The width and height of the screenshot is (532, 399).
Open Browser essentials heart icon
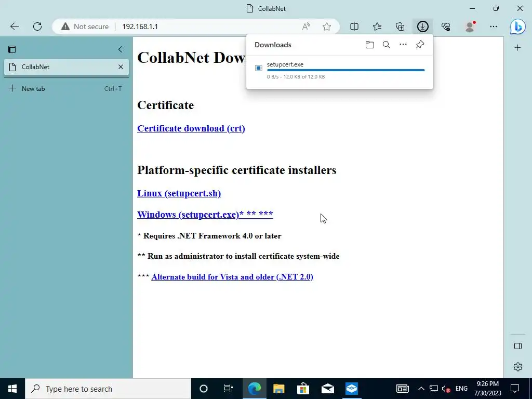446,26
